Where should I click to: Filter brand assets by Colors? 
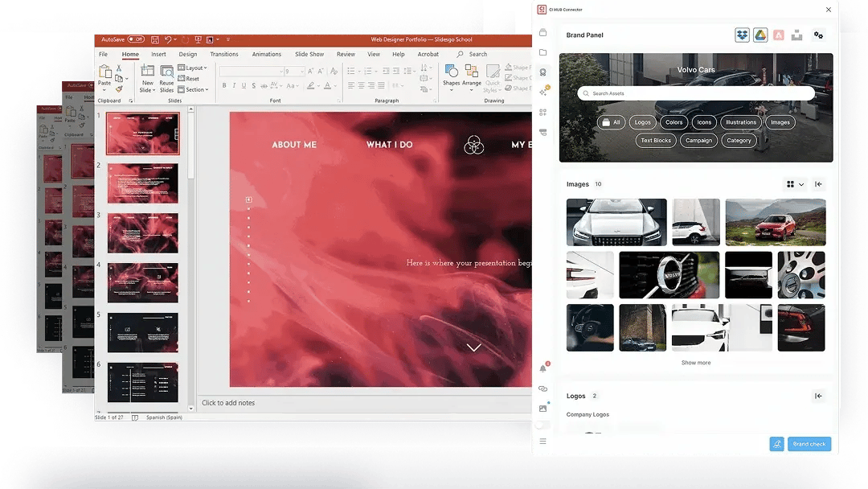(674, 122)
